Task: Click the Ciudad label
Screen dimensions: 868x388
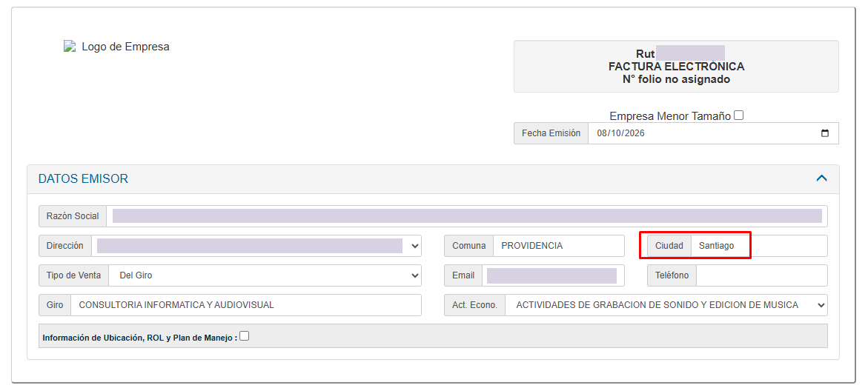Action: [x=669, y=246]
